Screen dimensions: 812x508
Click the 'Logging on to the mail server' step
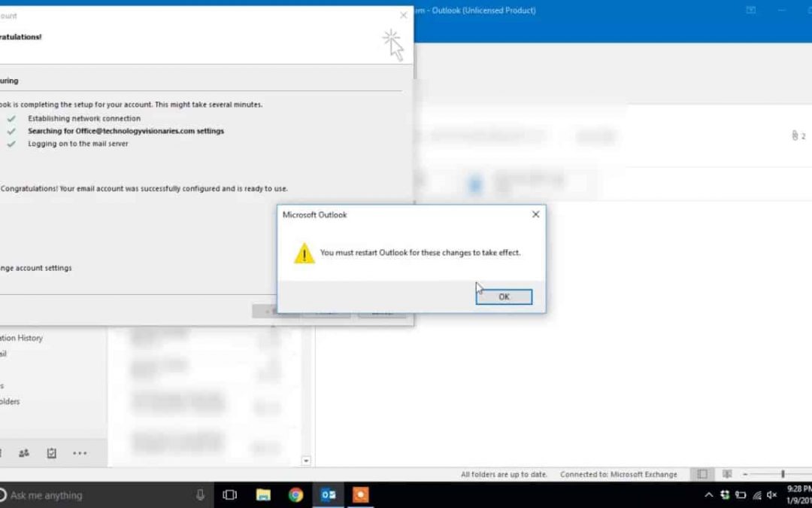(x=77, y=144)
